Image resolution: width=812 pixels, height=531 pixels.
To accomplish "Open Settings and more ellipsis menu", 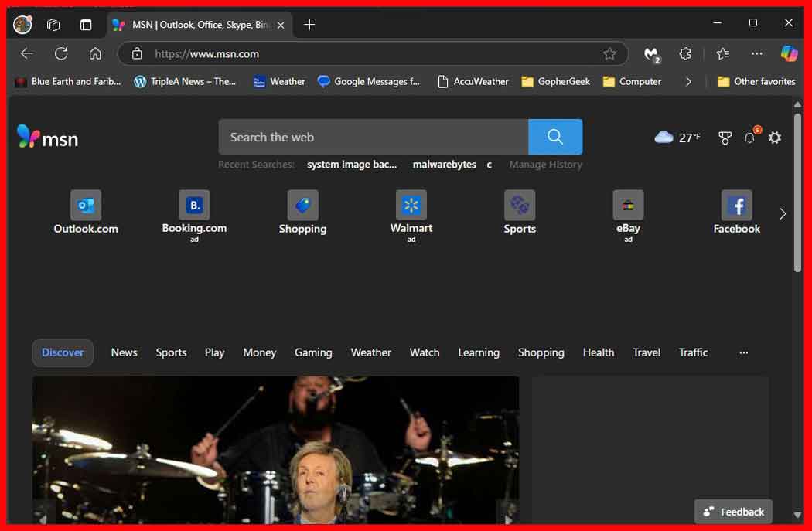I will click(x=756, y=54).
